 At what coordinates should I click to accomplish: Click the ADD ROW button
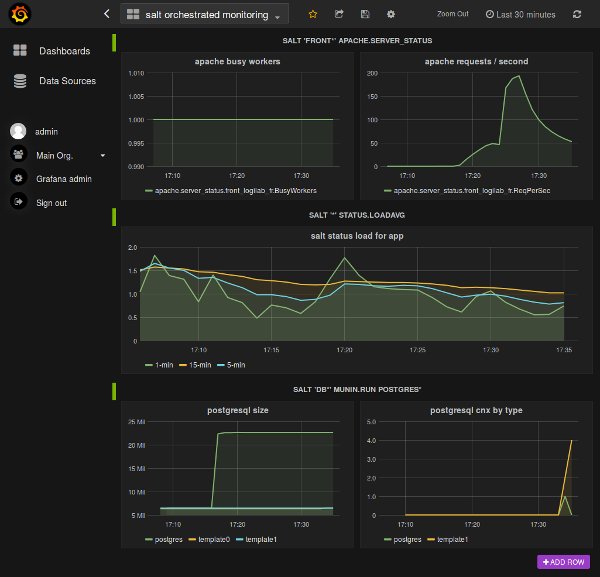point(563,562)
